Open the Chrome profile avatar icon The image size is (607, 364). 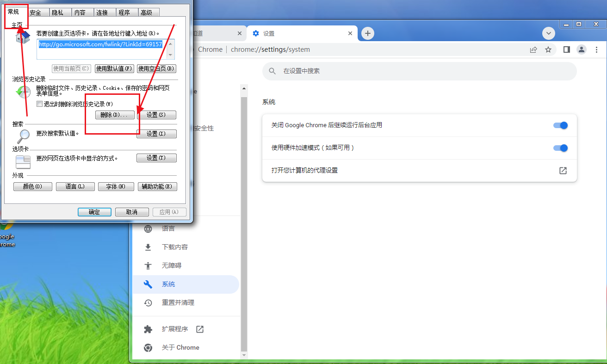click(582, 49)
